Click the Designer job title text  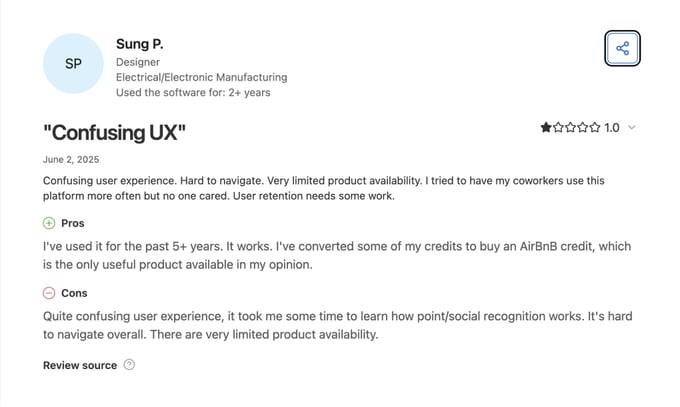click(139, 61)
